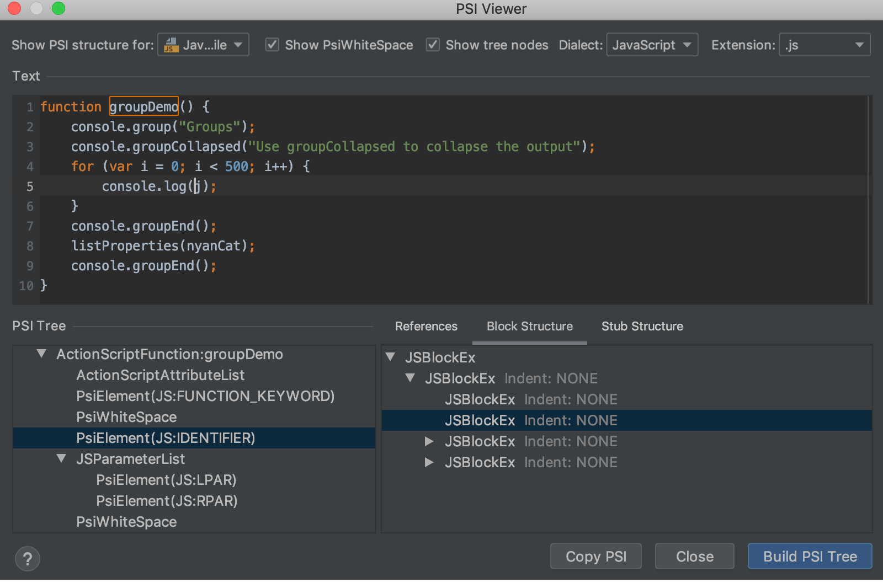Open the Show PSI structure for file selector
This screenshot has height=588, width=883.
[x=203, y=45]
